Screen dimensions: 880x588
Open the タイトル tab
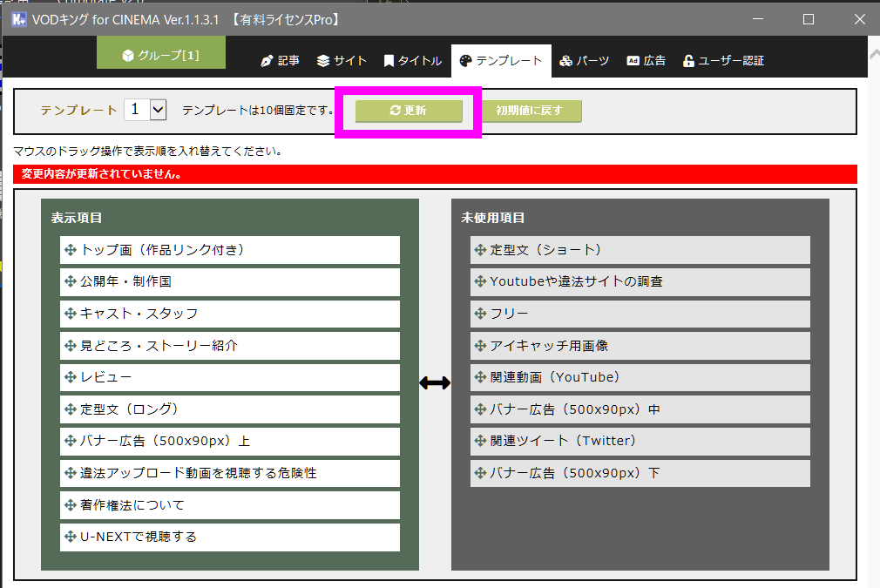[x=413, y=61]
